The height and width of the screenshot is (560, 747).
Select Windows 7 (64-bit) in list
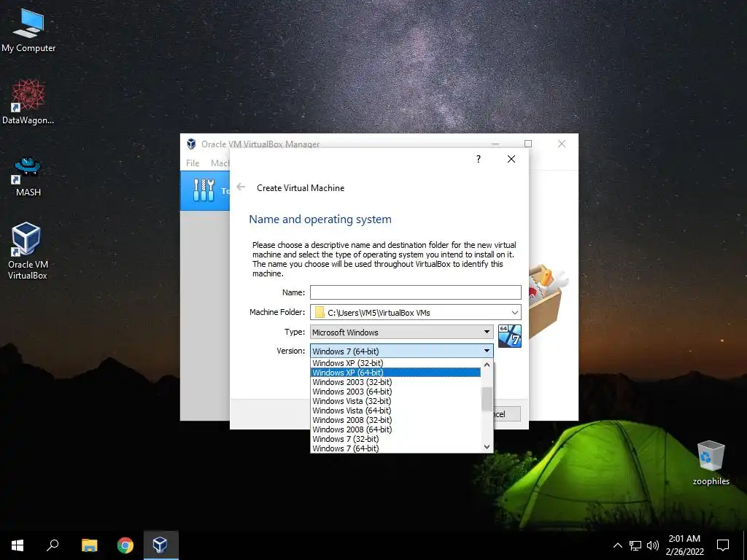(395, 448)
